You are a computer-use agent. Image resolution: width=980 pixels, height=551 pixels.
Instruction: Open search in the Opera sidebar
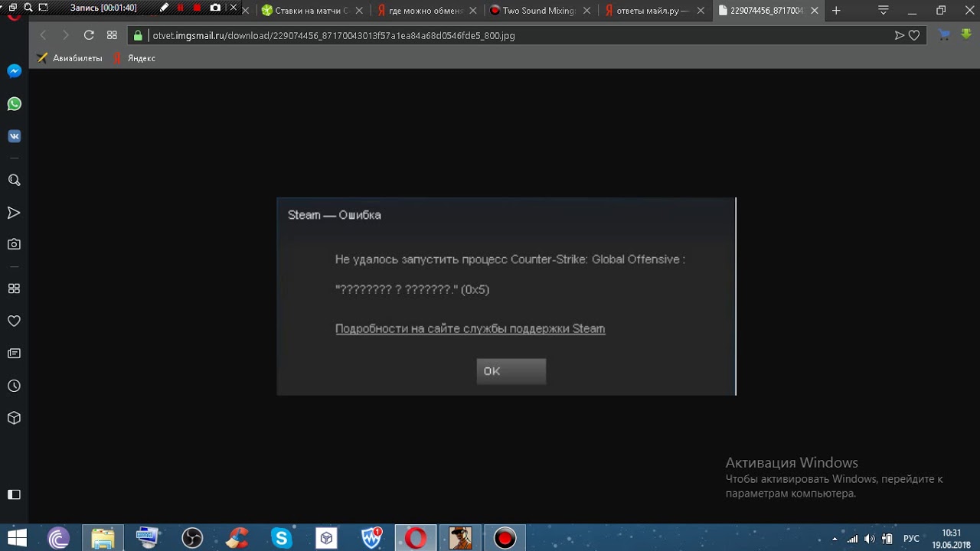pyautogui.click(x=14, y=181)
